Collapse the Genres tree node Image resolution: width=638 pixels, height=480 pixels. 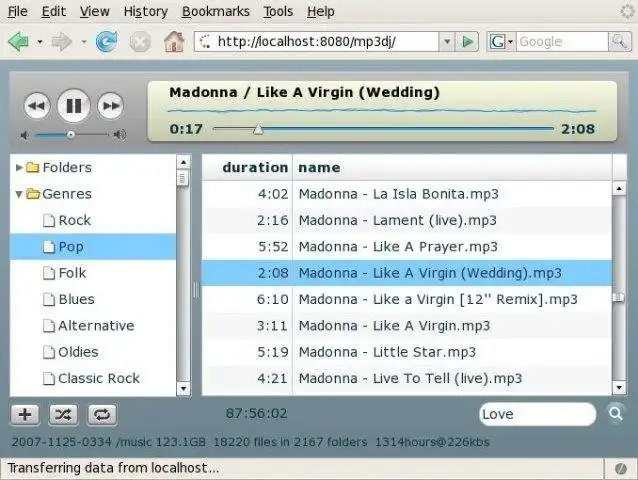19,194
